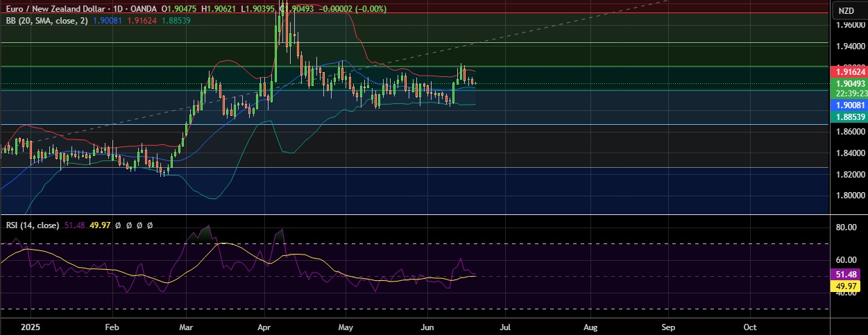Click teal lower value 1.88539 in BB legend

(x=175, y=21)
